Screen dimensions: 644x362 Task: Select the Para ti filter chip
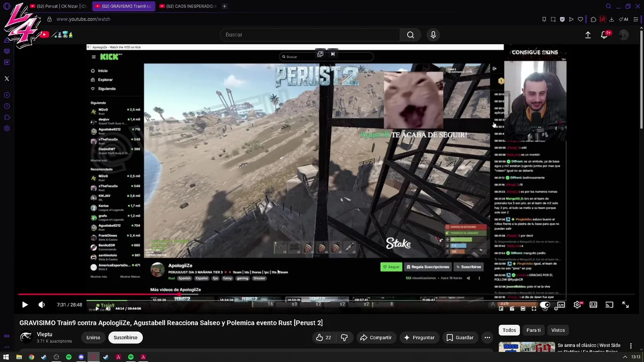(x=533, y=330)
